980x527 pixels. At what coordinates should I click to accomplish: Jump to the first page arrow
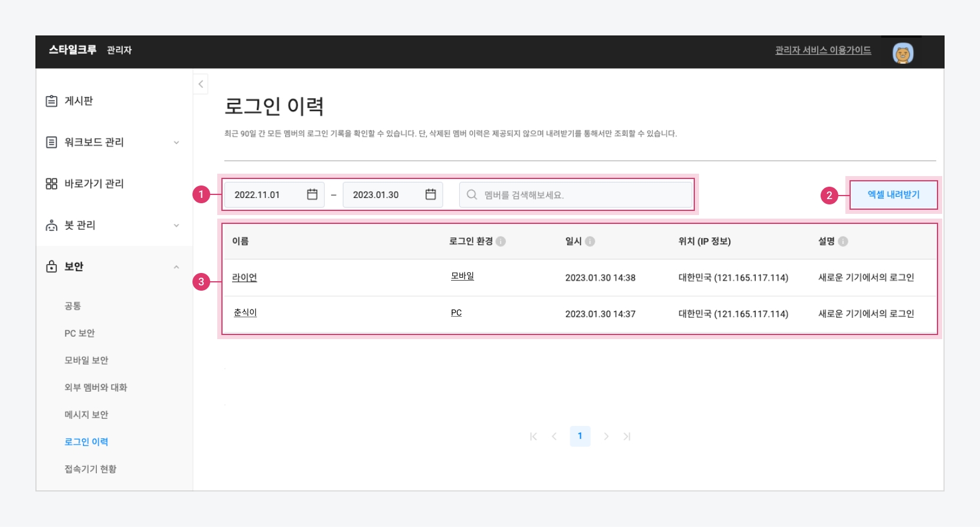(x=533, y=436)
